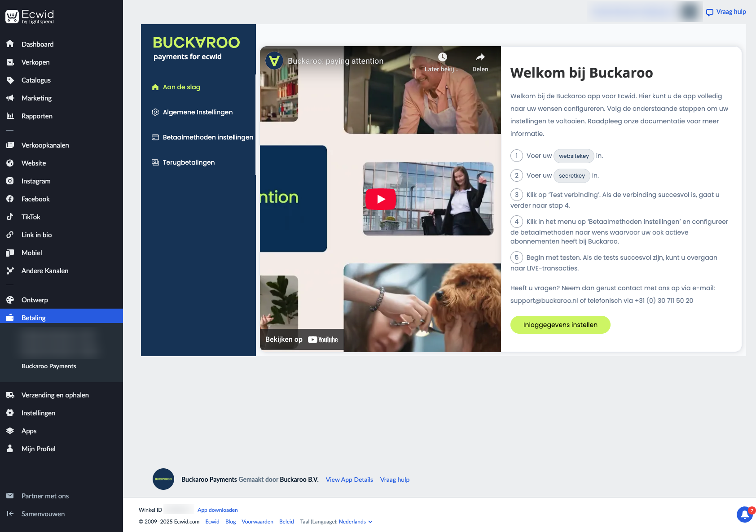
Task: Click the YouTube watch later clock icon
Action: (442, 57)
